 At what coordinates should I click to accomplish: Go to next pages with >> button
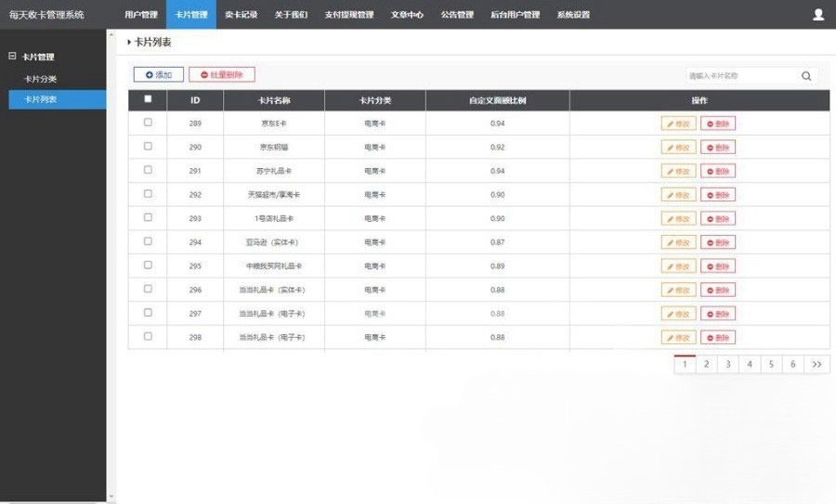coord(816,365)
